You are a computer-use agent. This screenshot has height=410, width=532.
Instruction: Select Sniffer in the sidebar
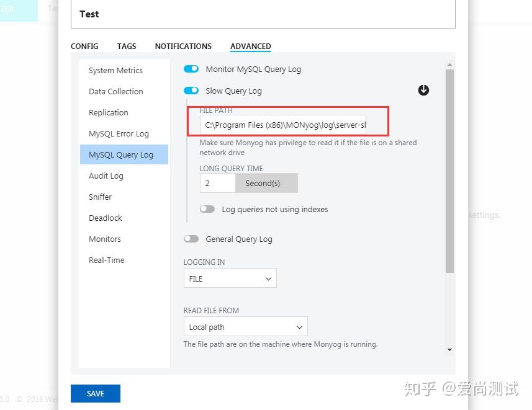(100, 197)
